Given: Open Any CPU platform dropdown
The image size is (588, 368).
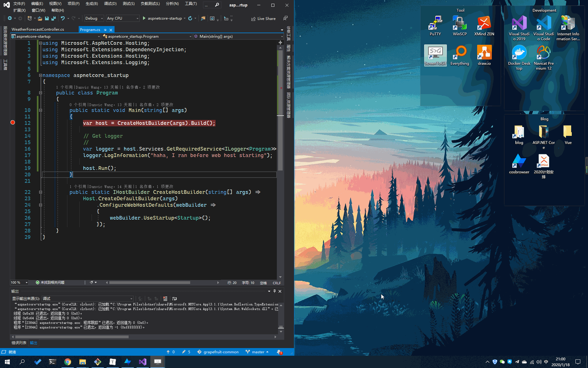Looking at the screenshot, I should 123,18.
